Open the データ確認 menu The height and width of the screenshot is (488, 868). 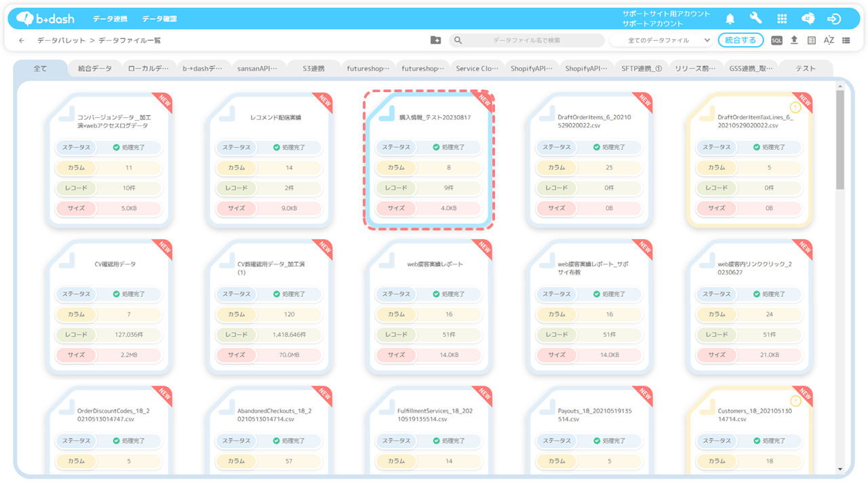click(159, 19)
